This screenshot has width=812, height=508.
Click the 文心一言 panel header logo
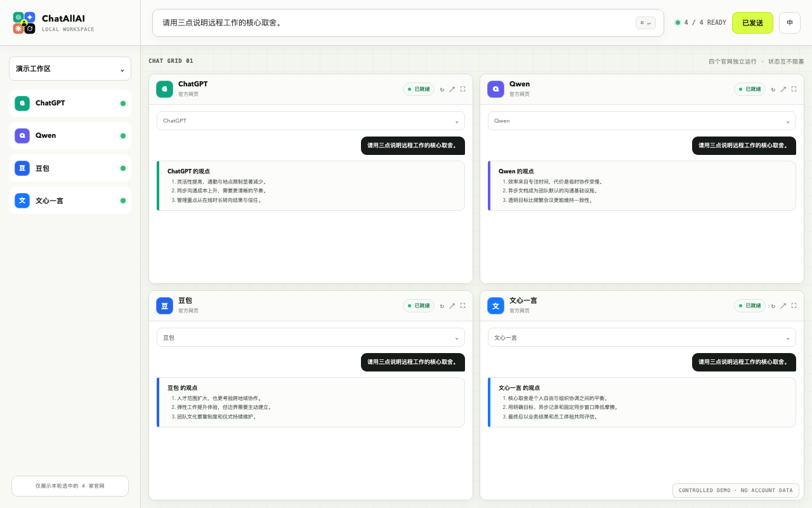point(495,305)
